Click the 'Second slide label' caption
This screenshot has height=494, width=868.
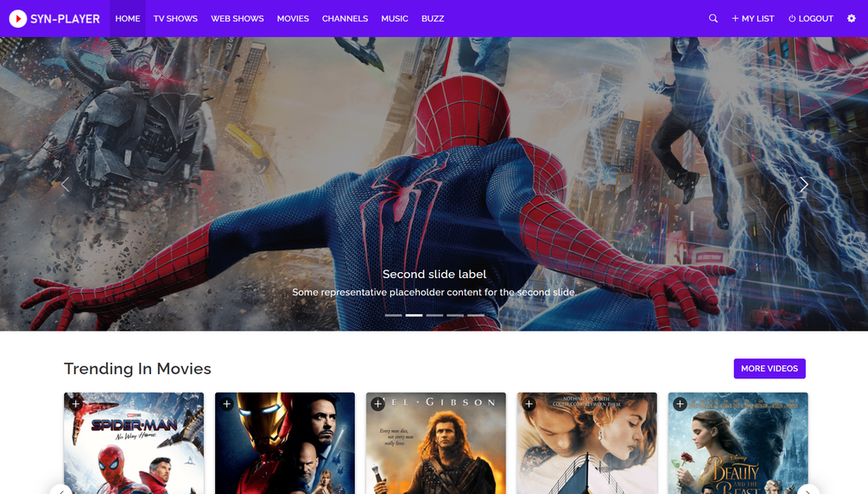pyautogui.click(x=434, y=274)
